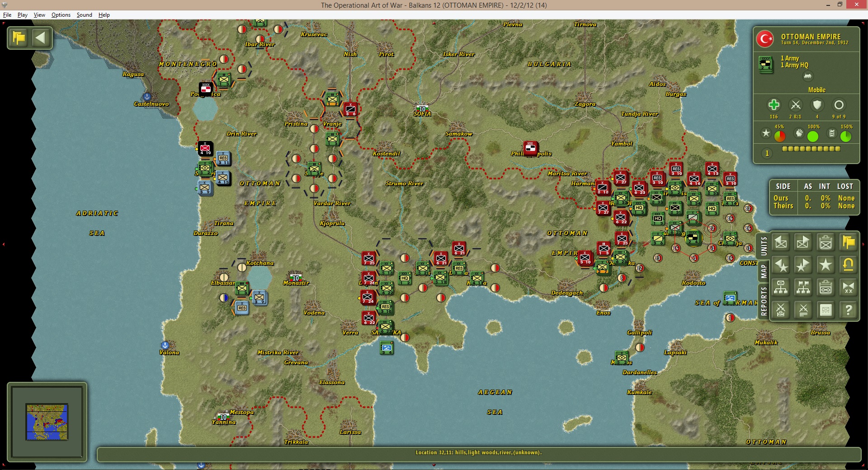The image size is (868, 470).
Task: Click the number 1 circle in unit panel
Action: tap(767, 154)
